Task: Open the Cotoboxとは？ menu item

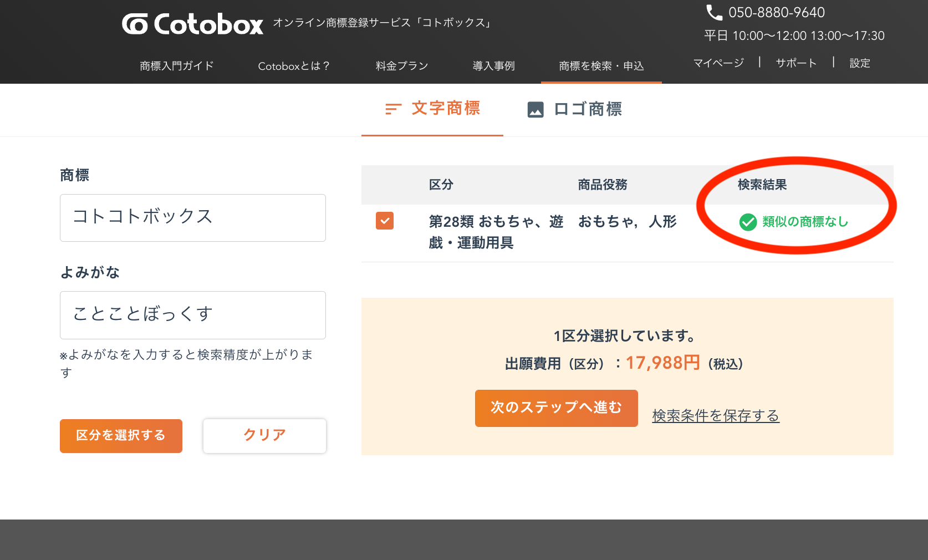Action: [294, 66]
